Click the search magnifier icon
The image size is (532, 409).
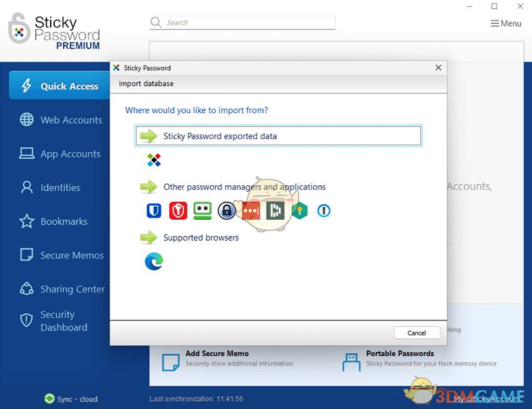[156, 23]
